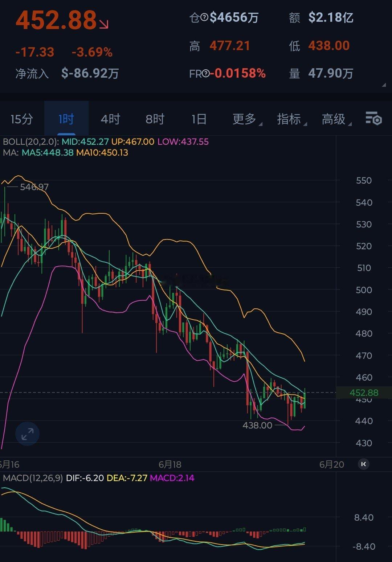Click MA5:448.38 value
This screenshot has height=562, width=392.
[48, 152]
